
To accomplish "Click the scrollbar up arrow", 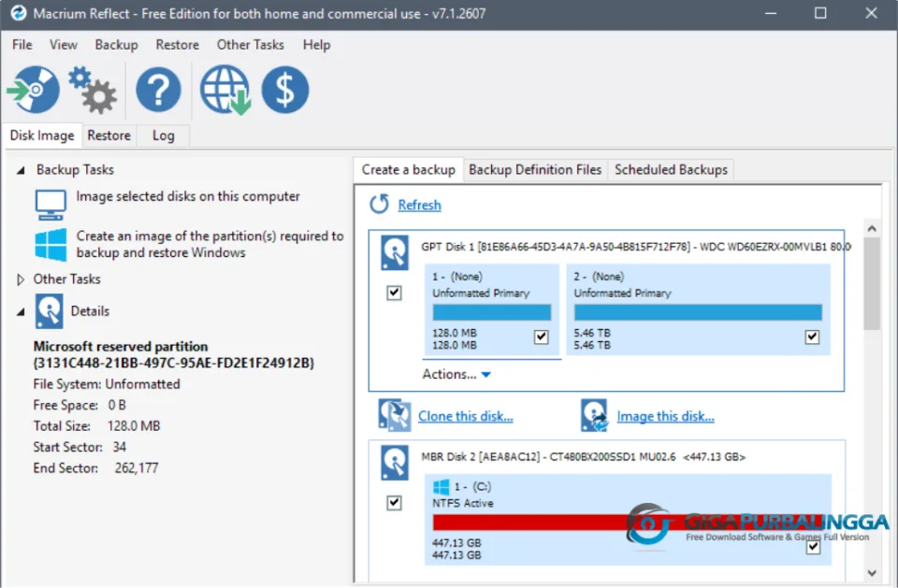I will (872, 228).
